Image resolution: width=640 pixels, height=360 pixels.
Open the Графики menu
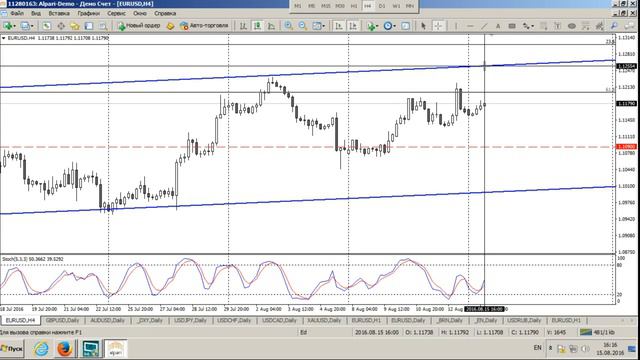(x=89, y=13)
